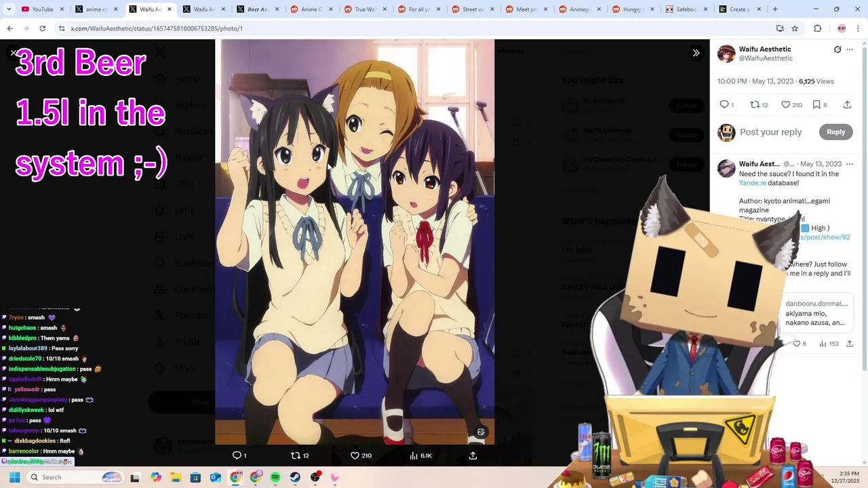Like via the heart icon under the photo
This screenshot has width=868, height=488.
355,455
